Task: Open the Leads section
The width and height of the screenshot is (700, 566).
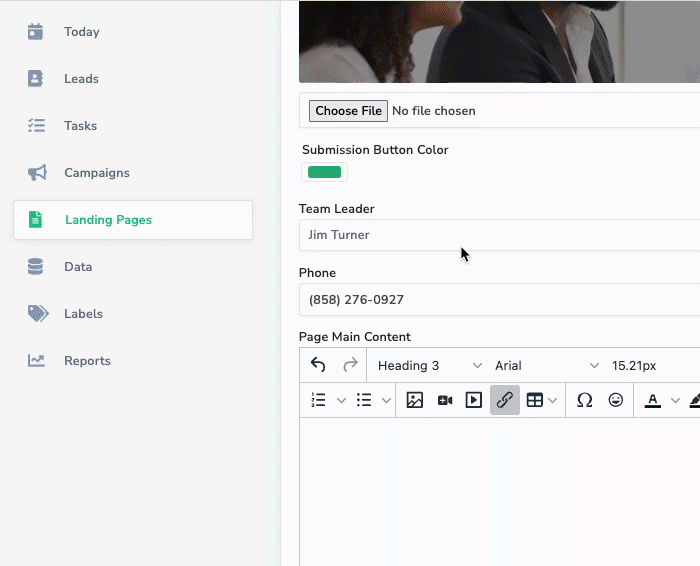Action: click(81, 79)
